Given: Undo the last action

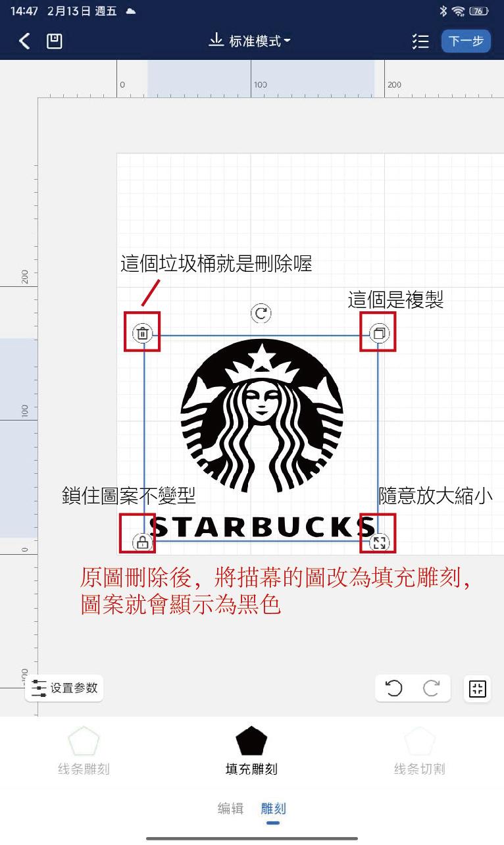Looking at the screenshot, I should click(x=393, y=688).
